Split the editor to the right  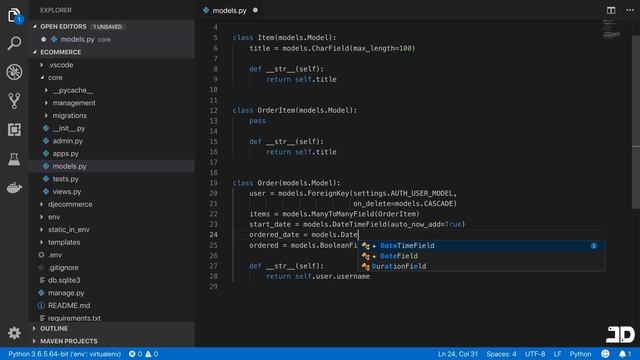tap(611, 10)
